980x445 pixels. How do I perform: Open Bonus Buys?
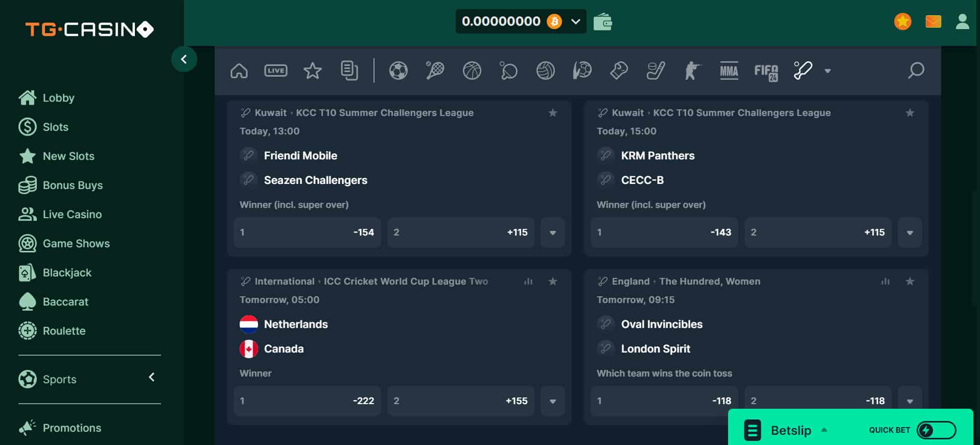(x=61, y=185)
